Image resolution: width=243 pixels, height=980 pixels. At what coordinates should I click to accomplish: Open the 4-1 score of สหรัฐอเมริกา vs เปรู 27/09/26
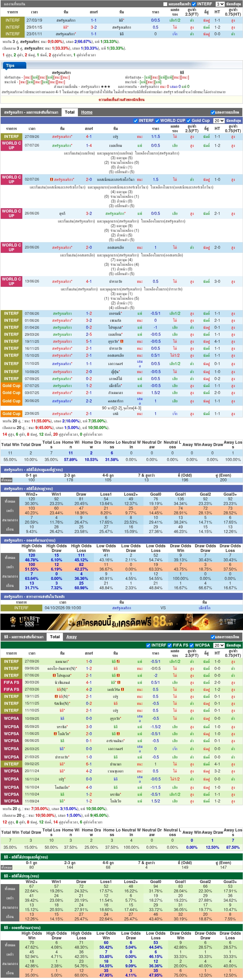point(89,137)
